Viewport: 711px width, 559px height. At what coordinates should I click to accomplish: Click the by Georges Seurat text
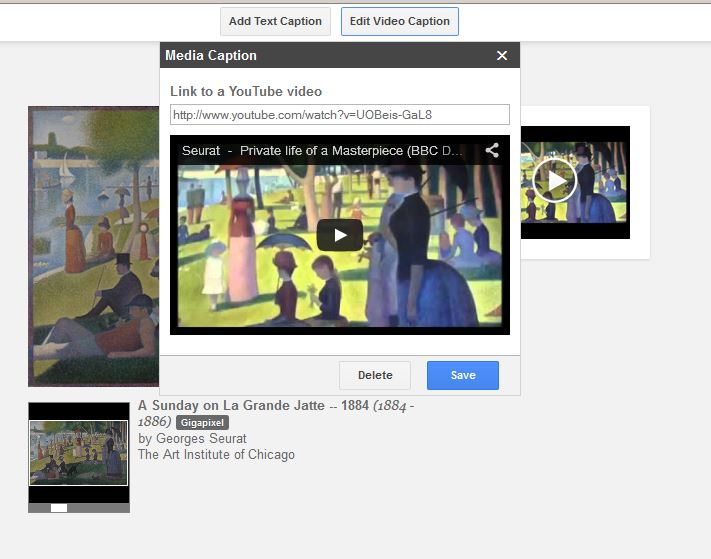(192, 438)
